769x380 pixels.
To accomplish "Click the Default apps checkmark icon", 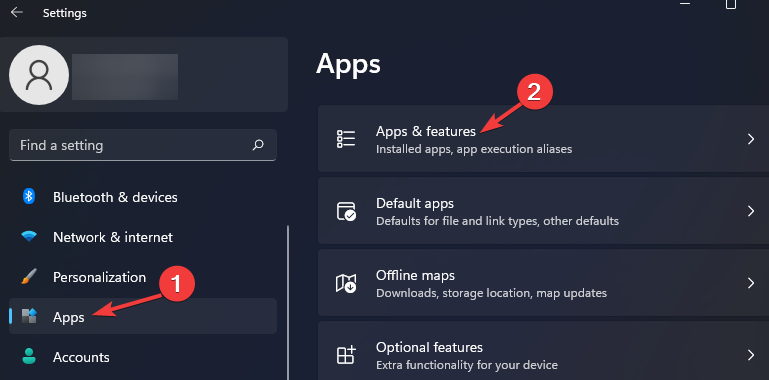I will [346, 211].
